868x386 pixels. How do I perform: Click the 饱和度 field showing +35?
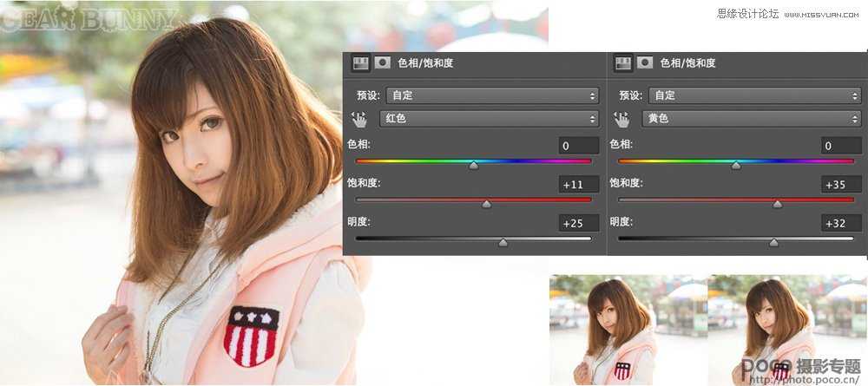pyautogui.click(x=841, y=185)
